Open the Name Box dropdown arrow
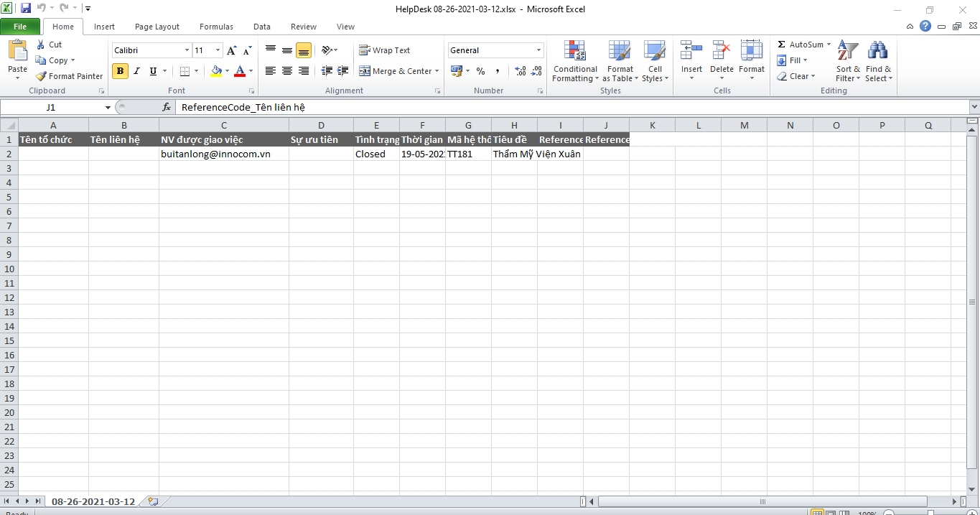The image size is (980, 515). click(x=108, y=107)
